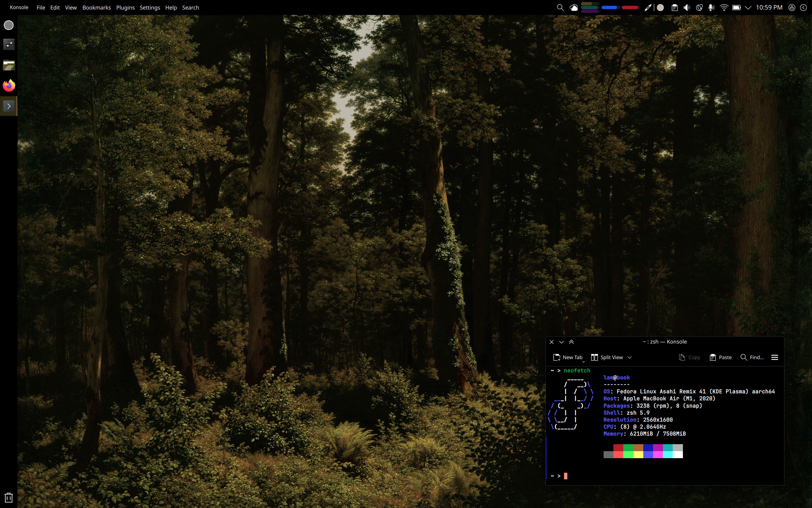Click the circled left-arrow icon at panel end
Image resolution: width=812 pixels, height=508 pixels.
pyautogui.click(x=803, y=7)
